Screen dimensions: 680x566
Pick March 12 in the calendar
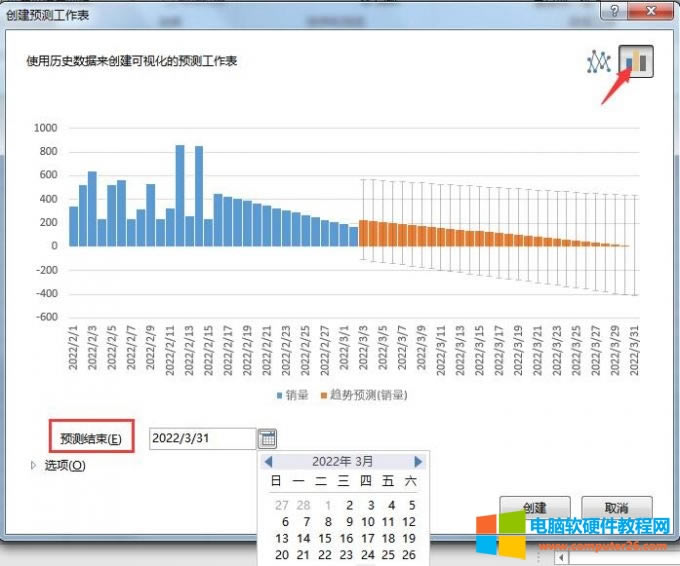(408, 522)
